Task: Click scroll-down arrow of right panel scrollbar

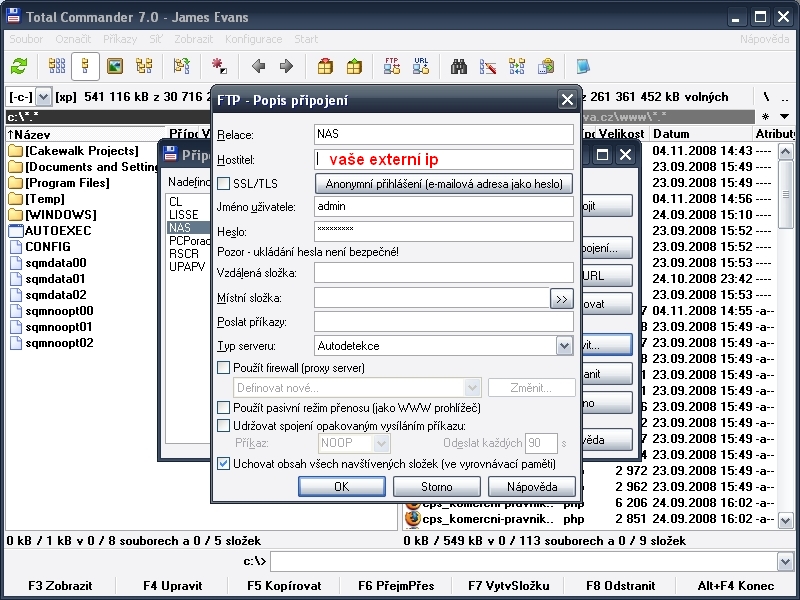Action: (785, 521)
